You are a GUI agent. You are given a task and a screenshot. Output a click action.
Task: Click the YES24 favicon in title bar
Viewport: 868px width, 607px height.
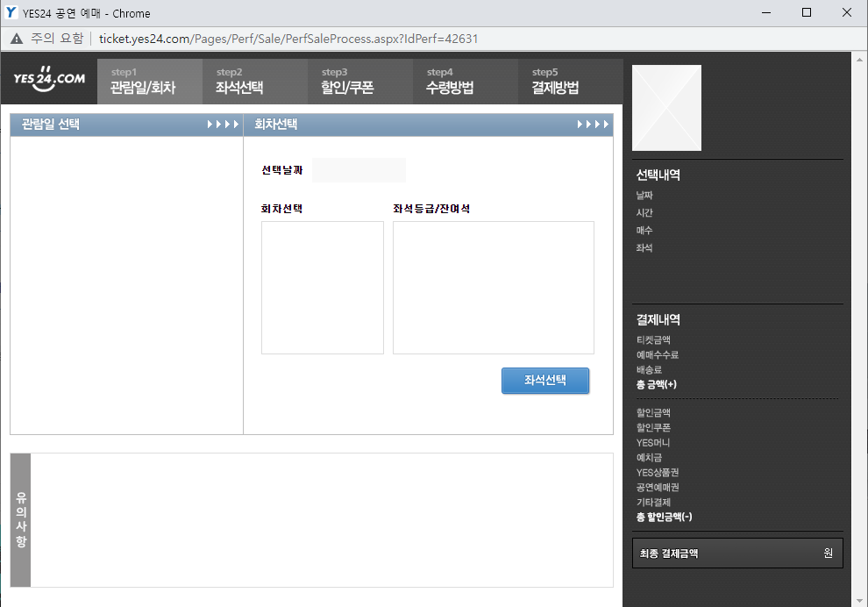(x=11, y=13)
